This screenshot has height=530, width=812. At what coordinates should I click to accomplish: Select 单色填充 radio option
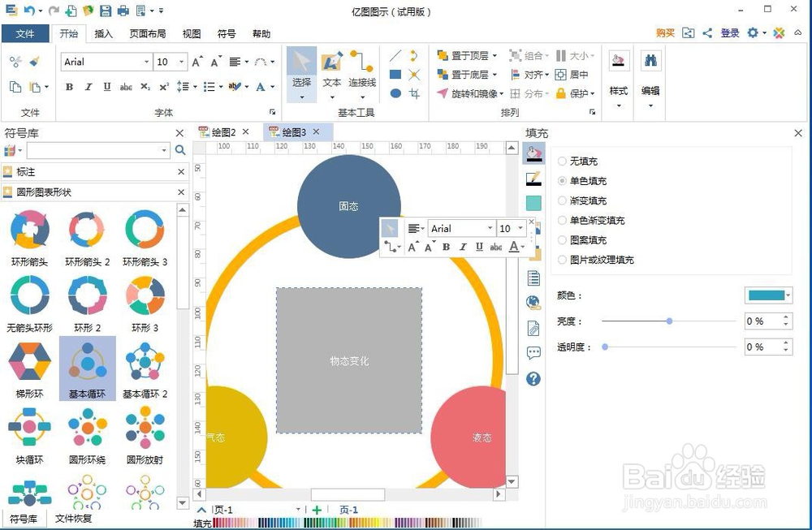pos(562,181)
